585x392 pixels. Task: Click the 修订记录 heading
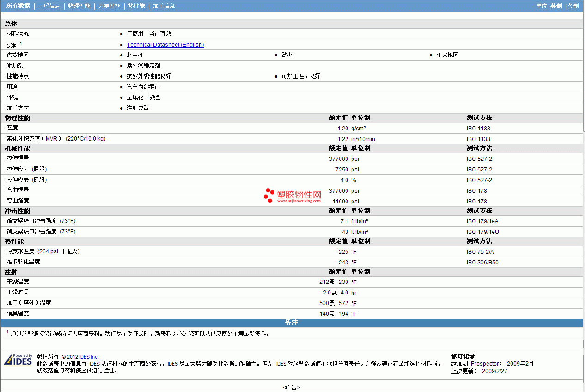[x=463, y=356]
